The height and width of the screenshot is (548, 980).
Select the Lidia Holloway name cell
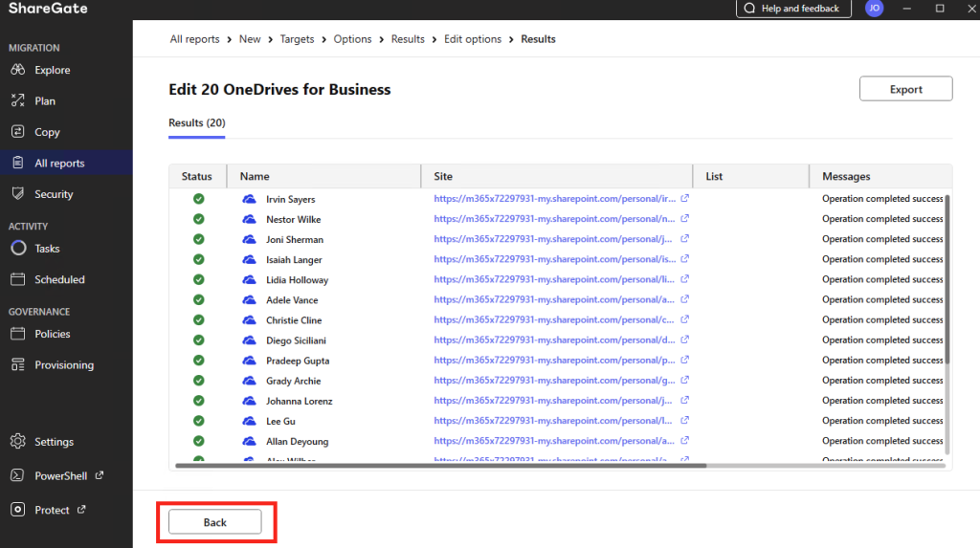point(297,280)
